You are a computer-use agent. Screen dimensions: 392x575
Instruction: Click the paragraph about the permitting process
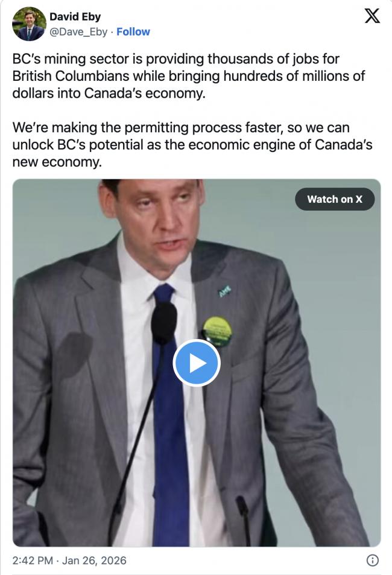tap(192, 144)
